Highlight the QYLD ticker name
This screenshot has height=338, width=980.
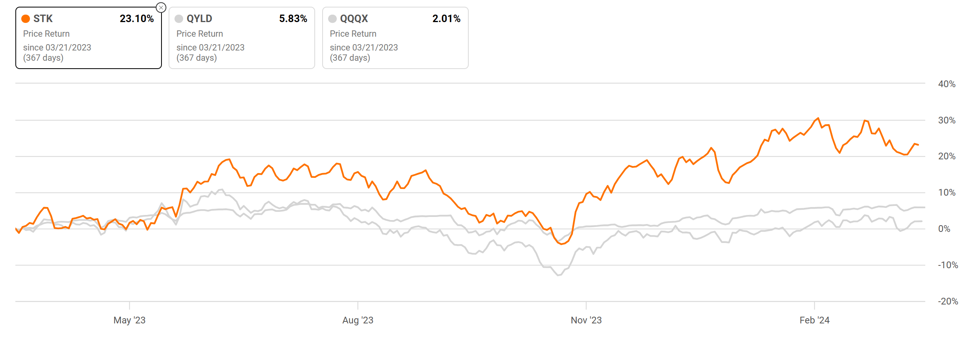(x=199, y=19)
